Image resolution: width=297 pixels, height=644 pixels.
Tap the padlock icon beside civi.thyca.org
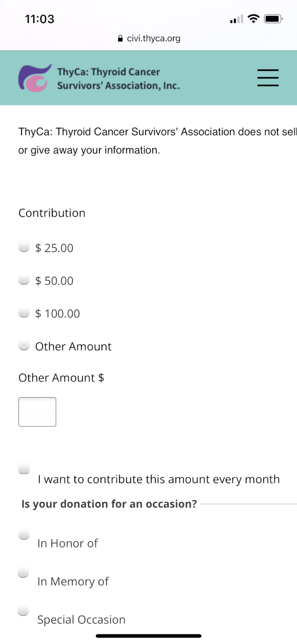pyautogui.click(x=120, y=38)
